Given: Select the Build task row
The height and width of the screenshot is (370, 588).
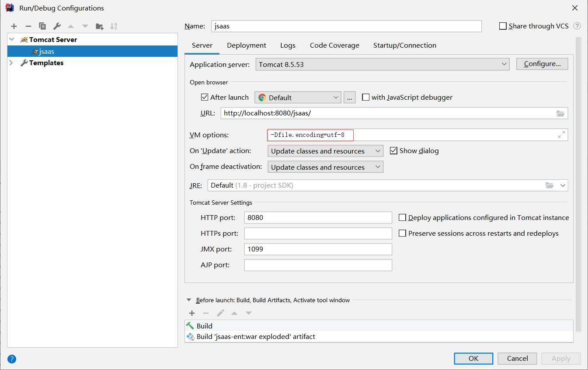Looking at the screenshot, I should coord(379,326).
